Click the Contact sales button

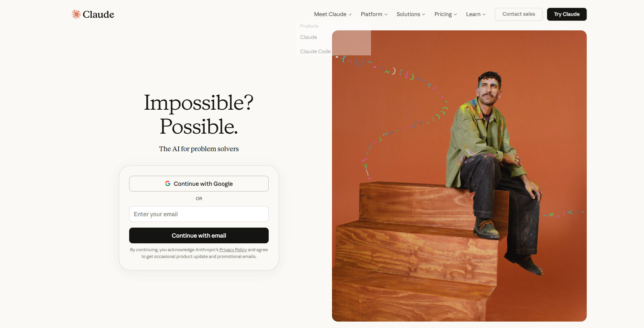(519, 14)
